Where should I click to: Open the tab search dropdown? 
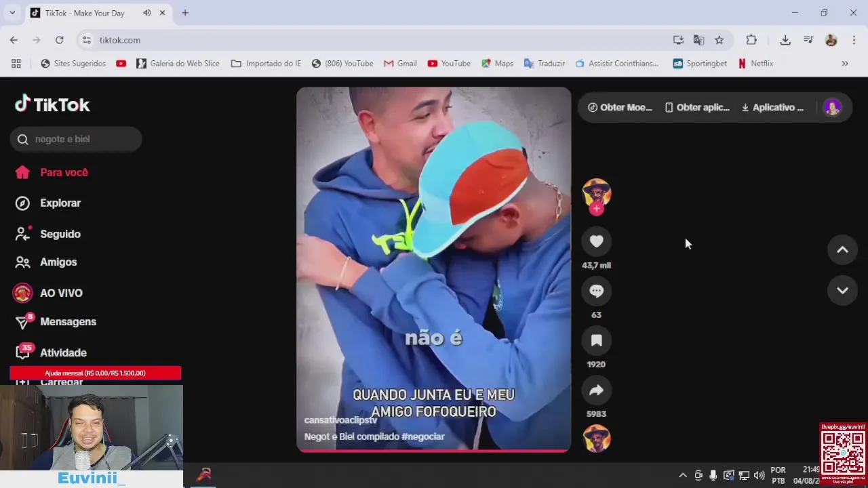(12, 13)
